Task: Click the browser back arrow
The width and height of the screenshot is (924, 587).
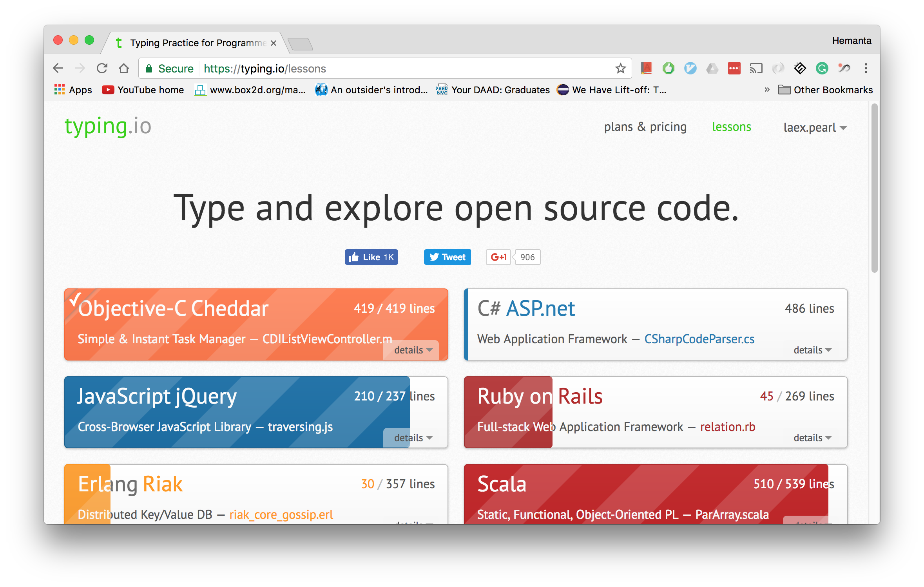Action: click(58, 69)
